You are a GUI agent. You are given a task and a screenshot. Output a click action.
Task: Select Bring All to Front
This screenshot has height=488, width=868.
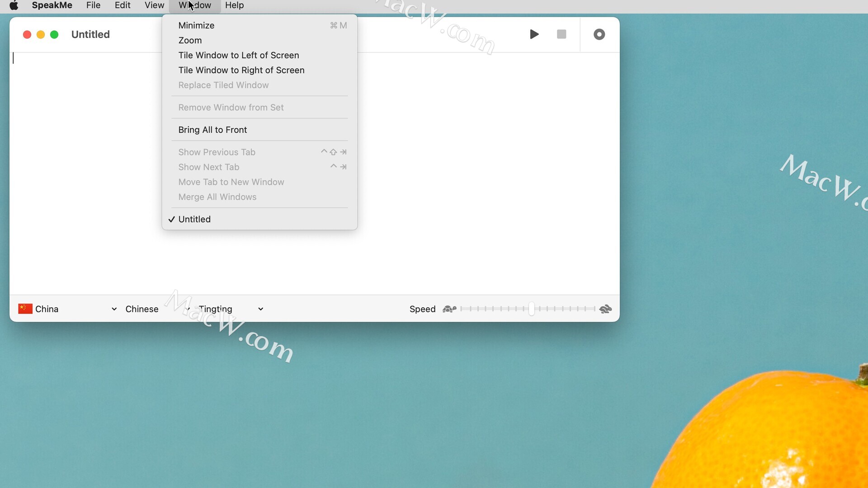pos(259,130)
